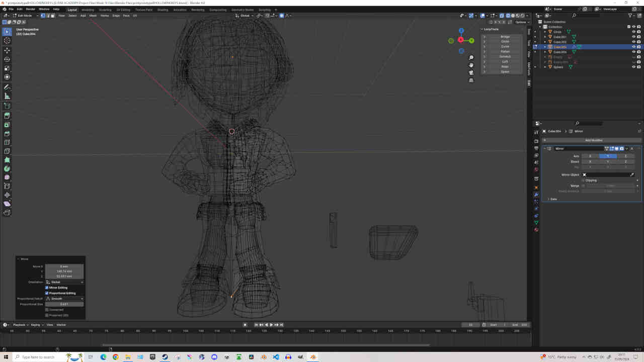The width and height of the screenshot is (644, 362).
Task: Select the Rotate tool in the toolbar
Action: [7, 59]
